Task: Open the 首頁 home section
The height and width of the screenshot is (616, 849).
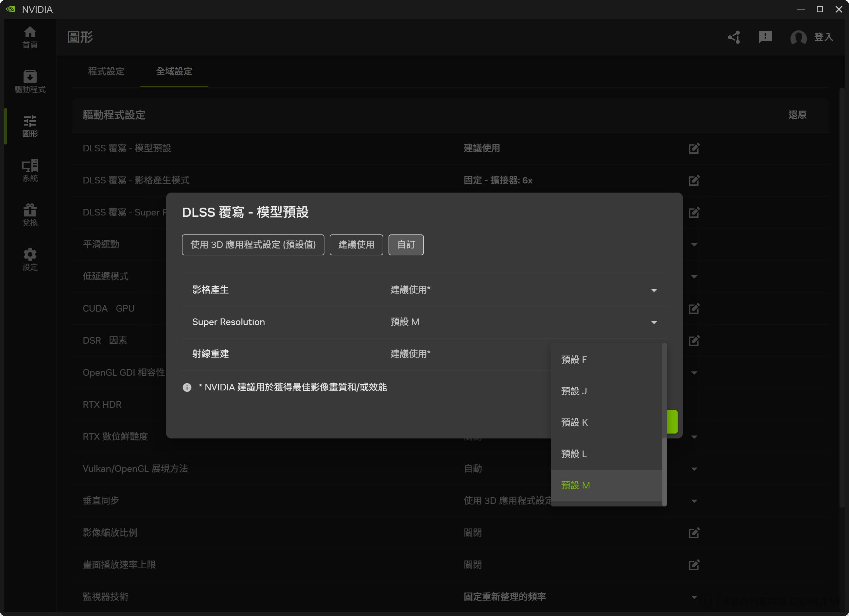Action: coord(30,37)
